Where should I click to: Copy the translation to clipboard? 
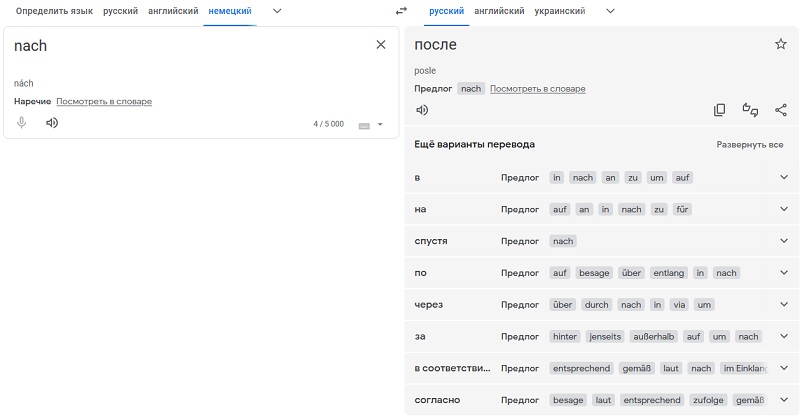(720, 110)
